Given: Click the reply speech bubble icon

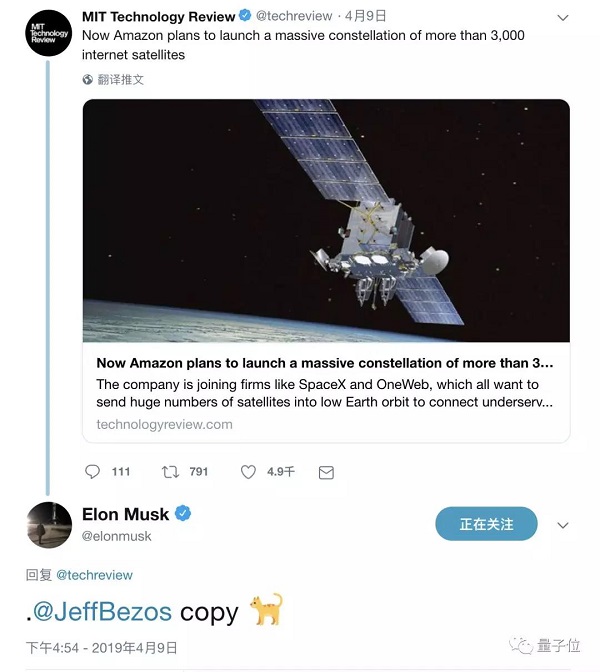Looking at the screenshot, I should pyautogui.click(x=93, y=471).
